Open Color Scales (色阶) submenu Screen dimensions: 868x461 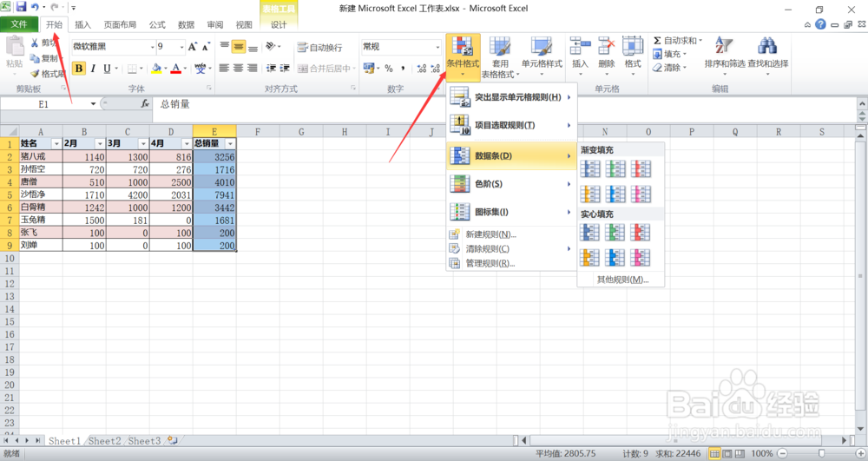[511, 184]
